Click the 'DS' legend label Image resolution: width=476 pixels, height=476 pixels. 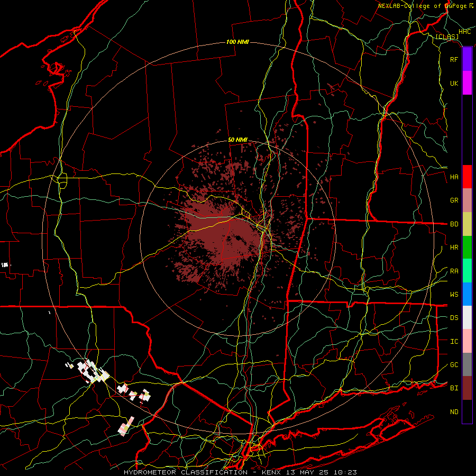pyautogui.click(x=454, y=318)
